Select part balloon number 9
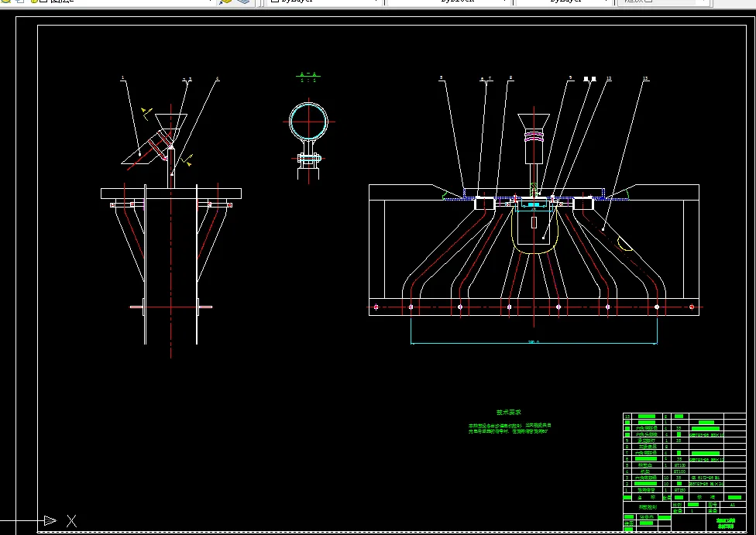The image size is (756, 535). click(571, 77)
